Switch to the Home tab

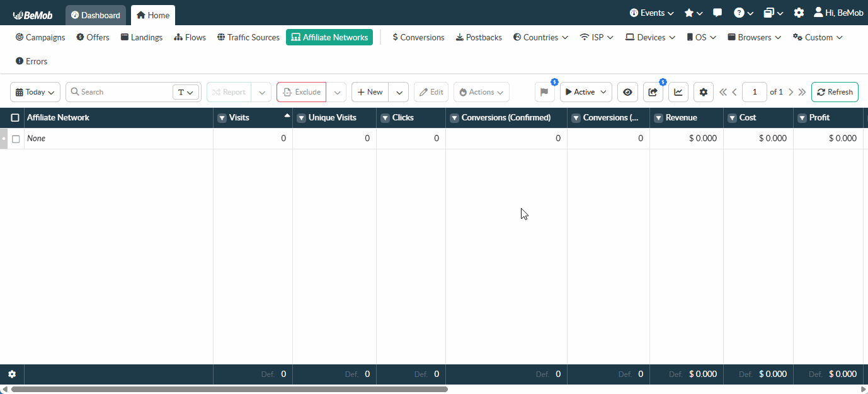(x=153, y=15)
